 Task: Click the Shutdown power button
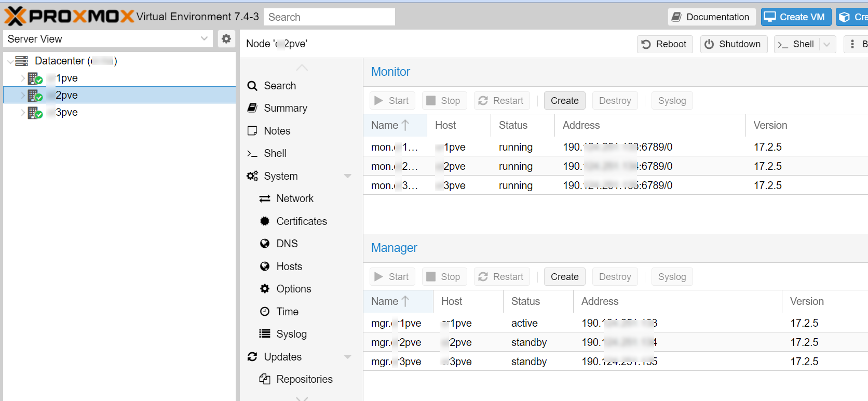point(733,44)
